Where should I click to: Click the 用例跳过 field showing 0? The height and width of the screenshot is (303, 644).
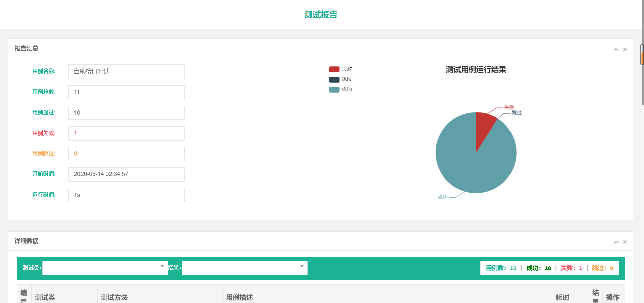[126, 154]
